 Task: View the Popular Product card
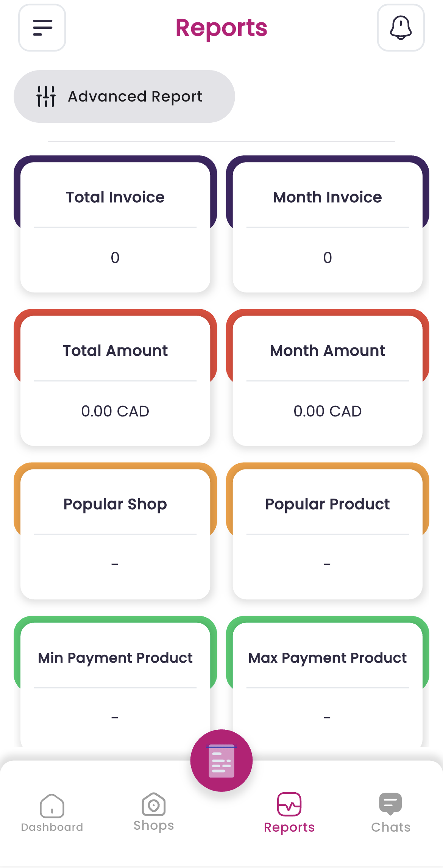coord(328,533)
